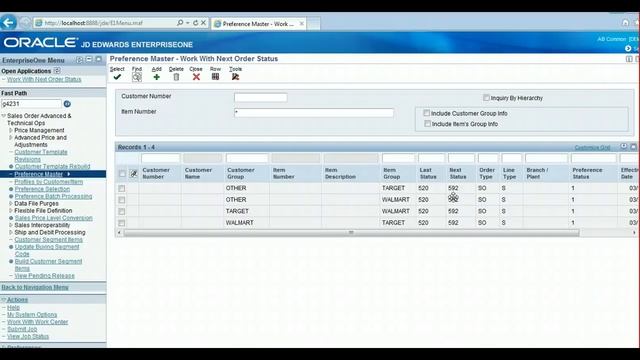Click the help arrow icon in the header
Image resolution: width=640 pixels, height=360 pixels.
[628, 48]
